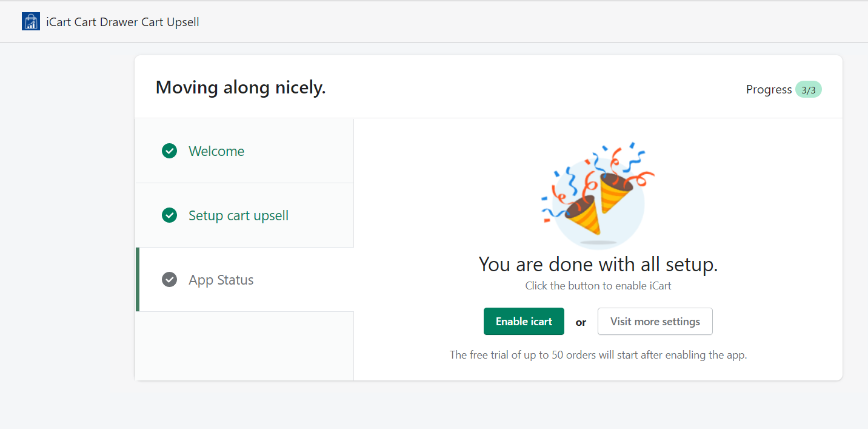This screenshot has width=868, height=429.
Task: Open the Welcome step
Action: [x=244, y=151]
